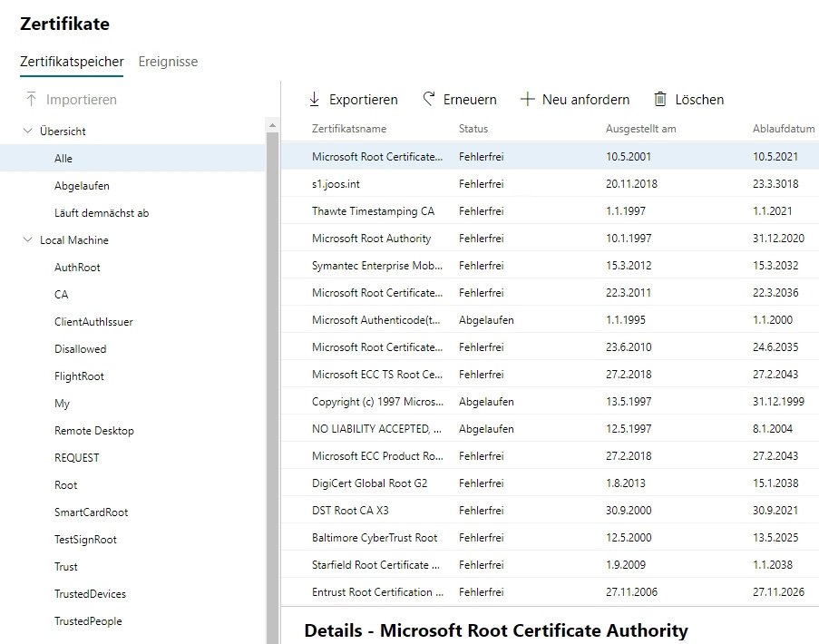Click the plus icon next to Neu anfordern
The width and height of the screenshot is (819, 644).
coord(527,99)
